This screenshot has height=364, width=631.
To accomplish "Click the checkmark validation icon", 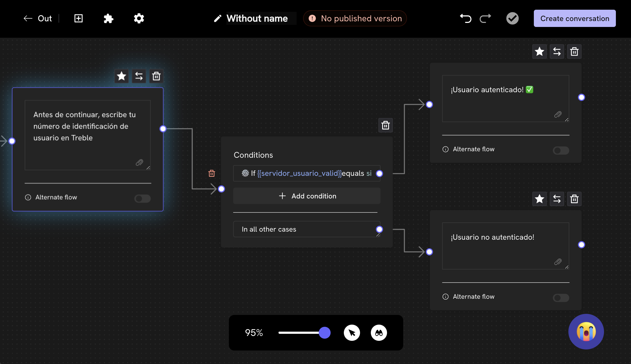I will [x=512, y=19].
